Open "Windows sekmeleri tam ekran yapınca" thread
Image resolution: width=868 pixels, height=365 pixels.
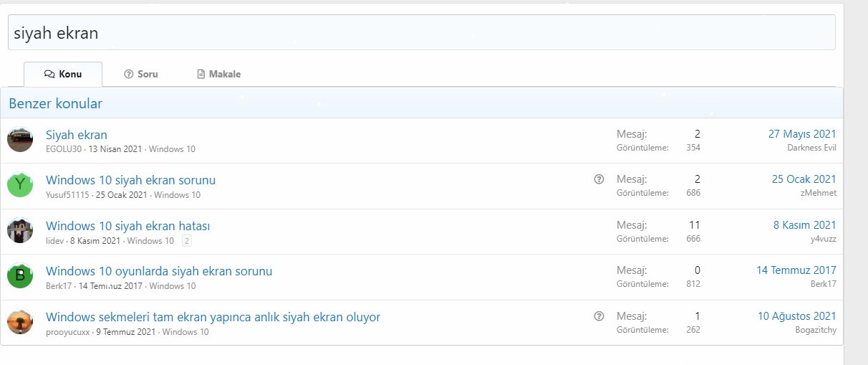pos(213,317)
